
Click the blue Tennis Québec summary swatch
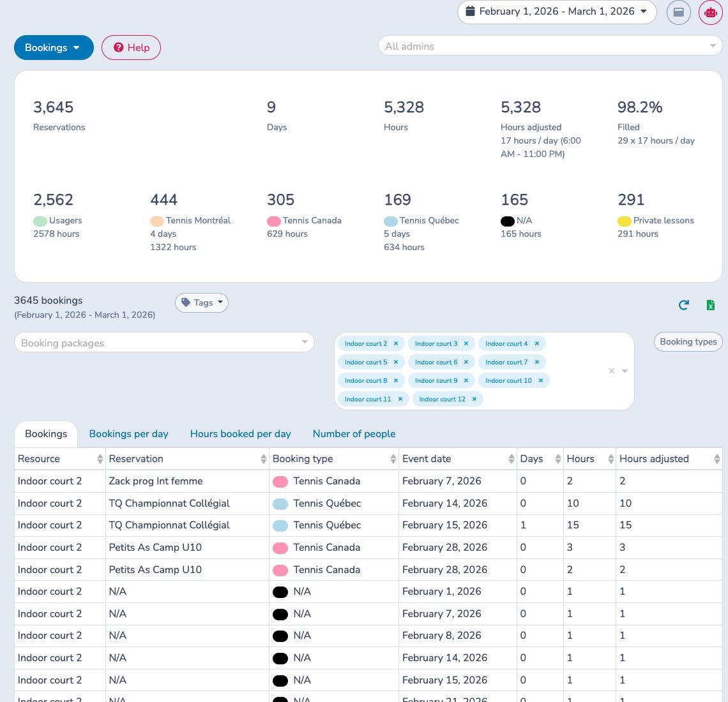[390, 221]
